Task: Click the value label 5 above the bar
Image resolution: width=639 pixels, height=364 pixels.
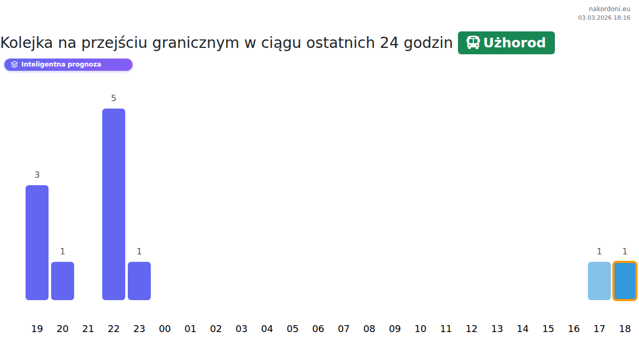Action: coord(113,98)
